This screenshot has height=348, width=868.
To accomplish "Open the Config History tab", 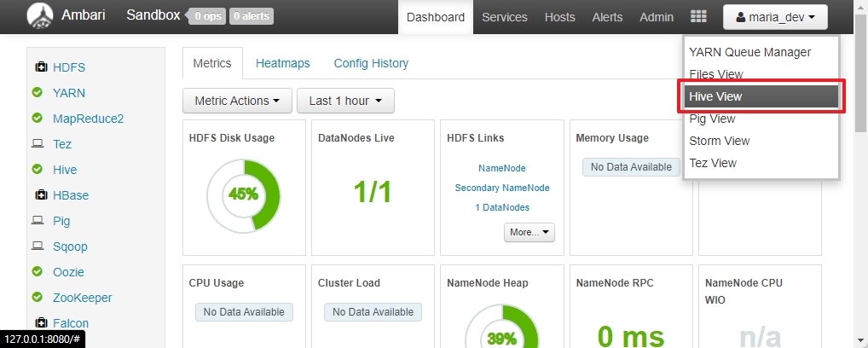I will coord(371,63).
